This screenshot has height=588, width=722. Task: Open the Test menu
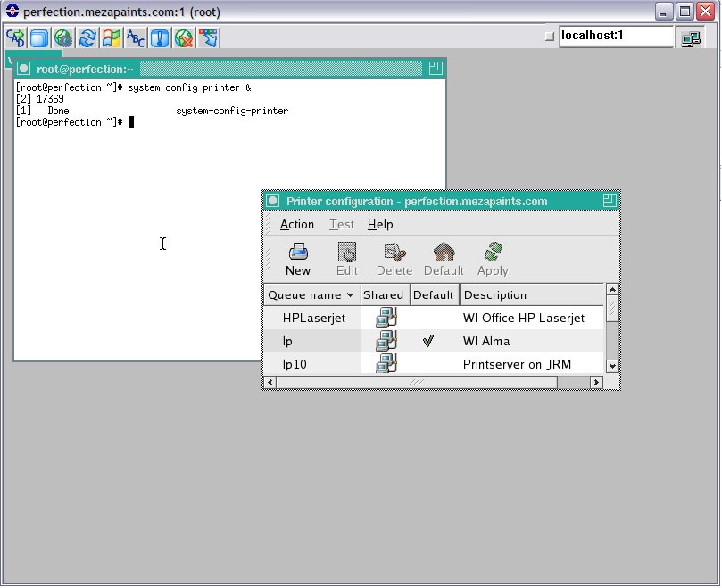click(342, 224)
